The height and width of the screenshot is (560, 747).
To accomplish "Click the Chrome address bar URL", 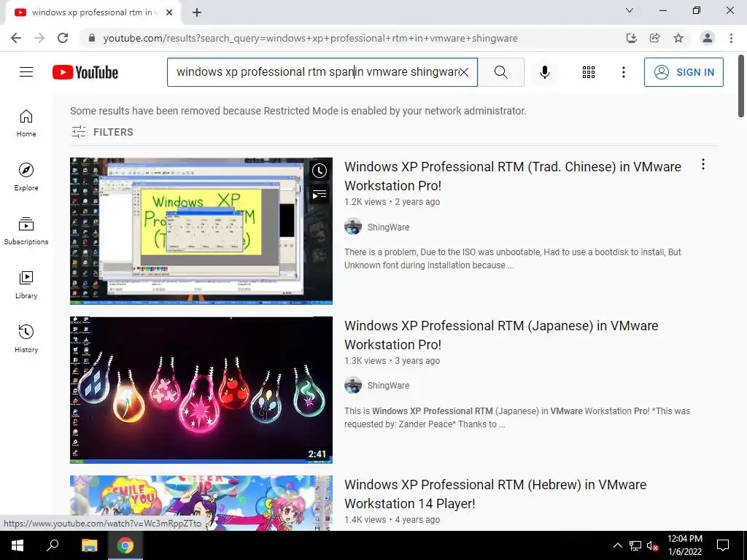I will click(311, 38).
